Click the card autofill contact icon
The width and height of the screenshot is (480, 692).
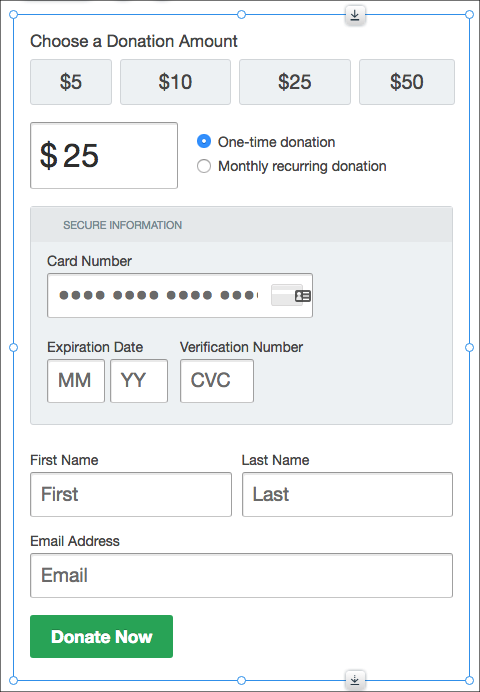tap(303, 296)
